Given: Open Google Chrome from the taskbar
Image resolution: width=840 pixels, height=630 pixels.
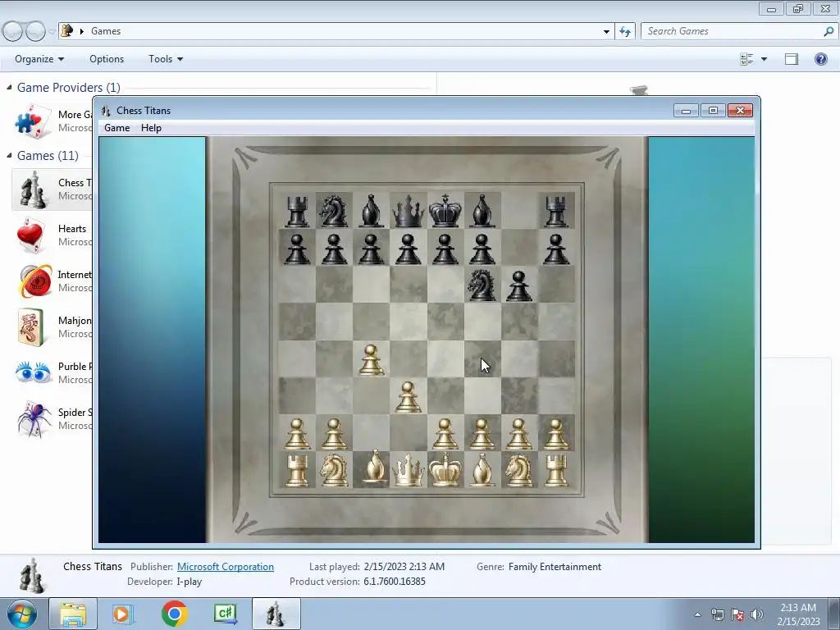Looking at the screenshot, I should pos(174,614).
